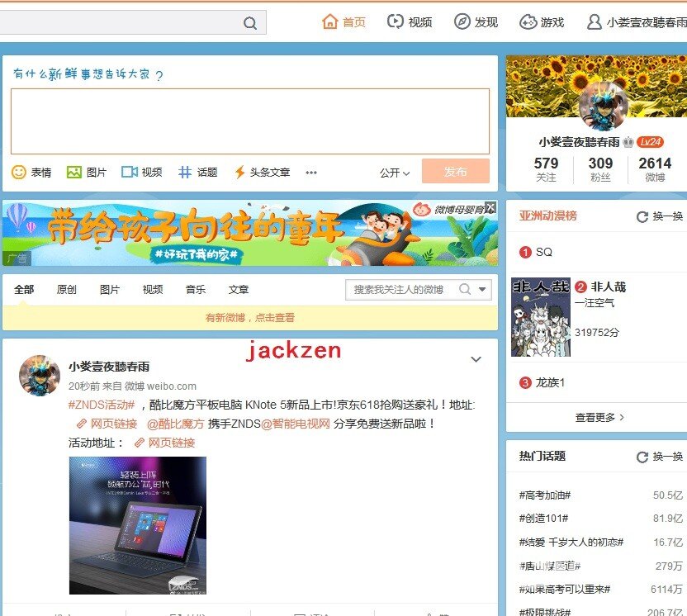This screenshot has height=616, width=687.
Task: Open the #ZNDS活动# hashtag
Action: pos(102,405)
